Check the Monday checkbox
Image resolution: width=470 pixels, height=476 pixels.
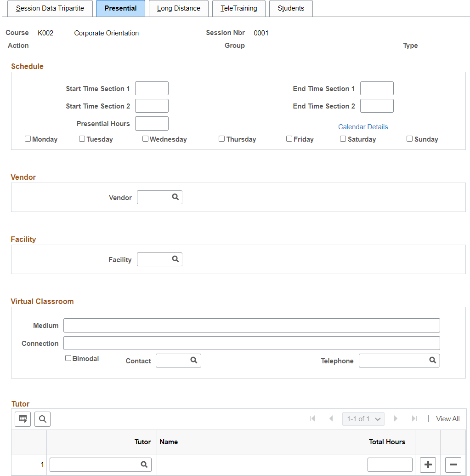28,139
